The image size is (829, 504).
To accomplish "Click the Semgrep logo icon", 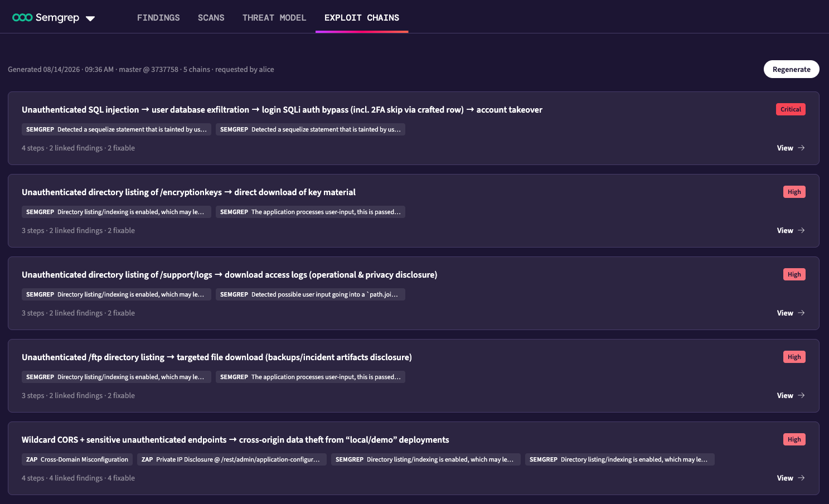I will (x=22, y=18).
